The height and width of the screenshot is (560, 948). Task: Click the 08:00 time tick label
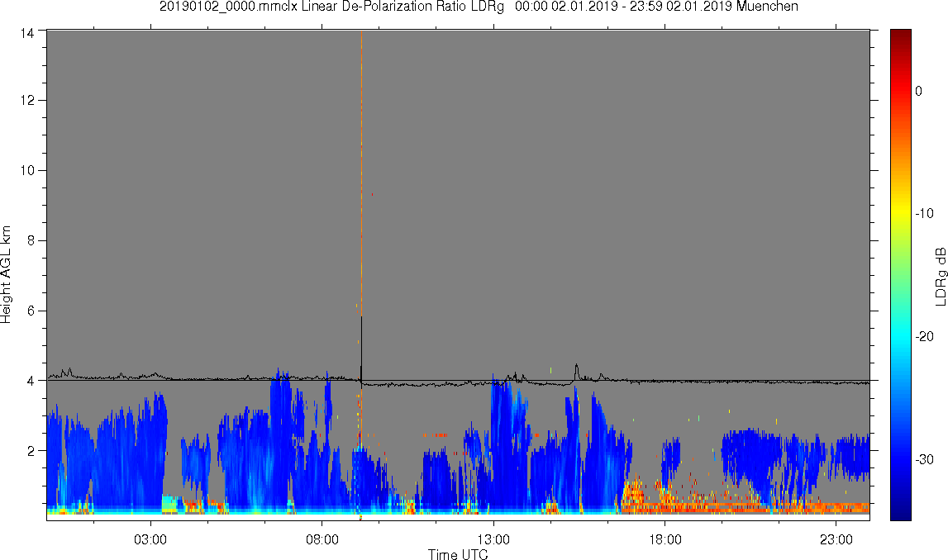coord(322,539)
